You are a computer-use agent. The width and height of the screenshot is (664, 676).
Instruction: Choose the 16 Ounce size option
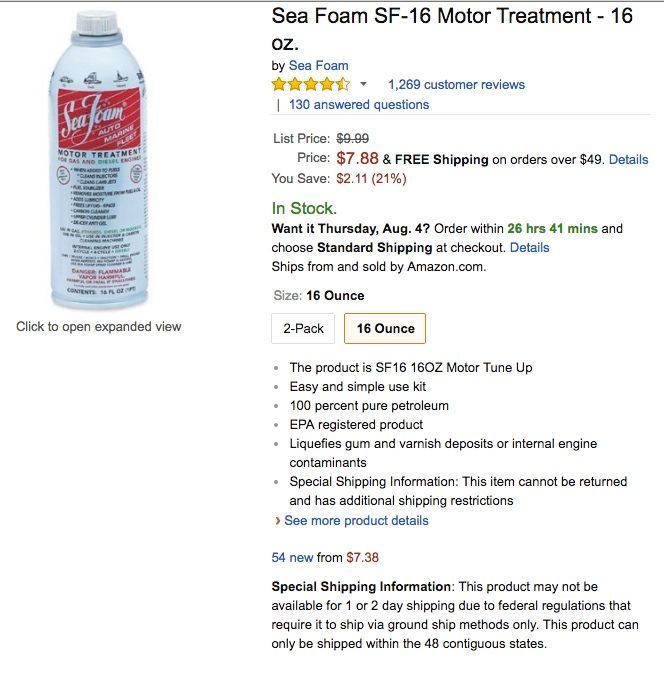coord(385,329)
